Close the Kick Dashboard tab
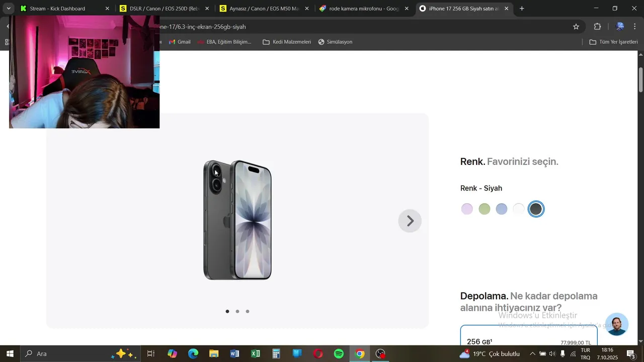644x362 pixels. 107,9
